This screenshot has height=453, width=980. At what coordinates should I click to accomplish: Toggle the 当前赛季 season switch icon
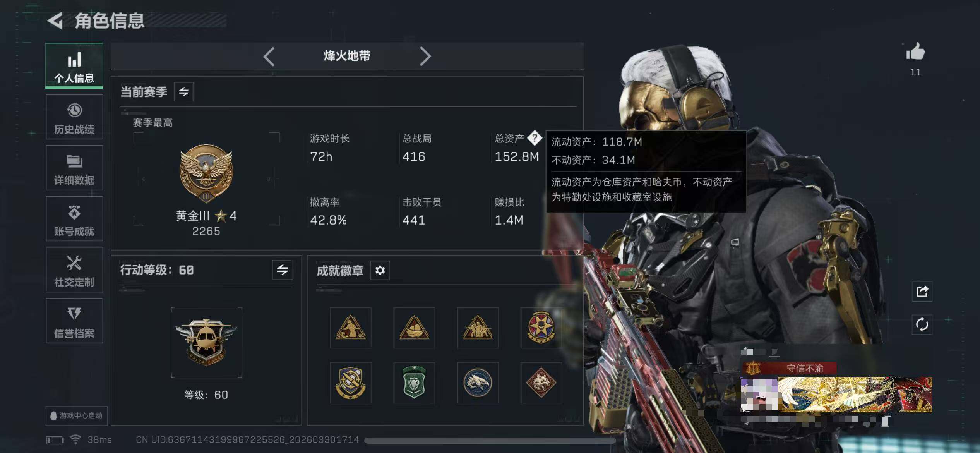click(x=183, y=92)
